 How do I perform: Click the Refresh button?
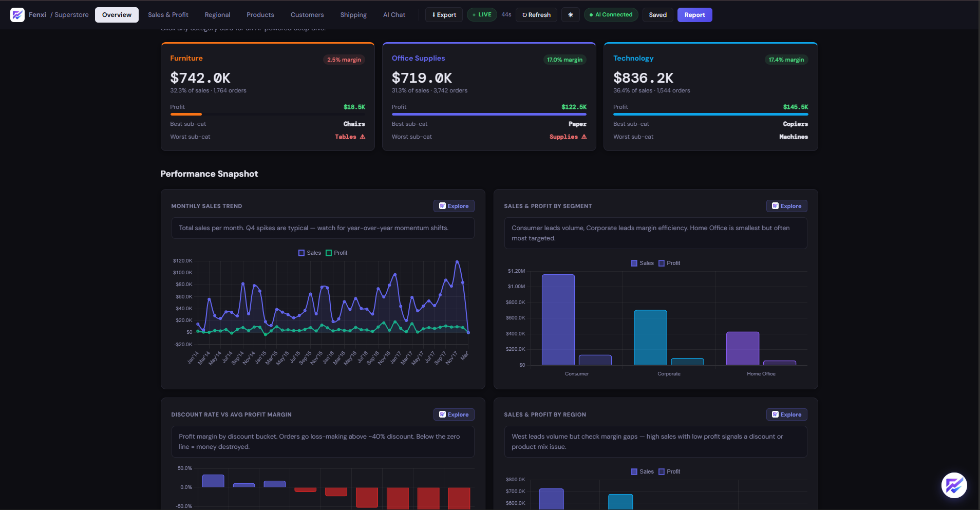click(x=536, y=15)
